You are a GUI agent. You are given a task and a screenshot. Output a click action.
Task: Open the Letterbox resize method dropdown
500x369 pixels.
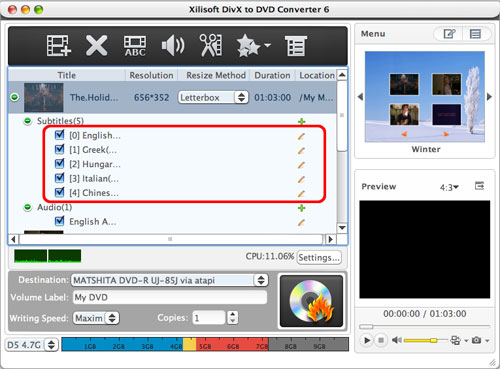[213, 97]
